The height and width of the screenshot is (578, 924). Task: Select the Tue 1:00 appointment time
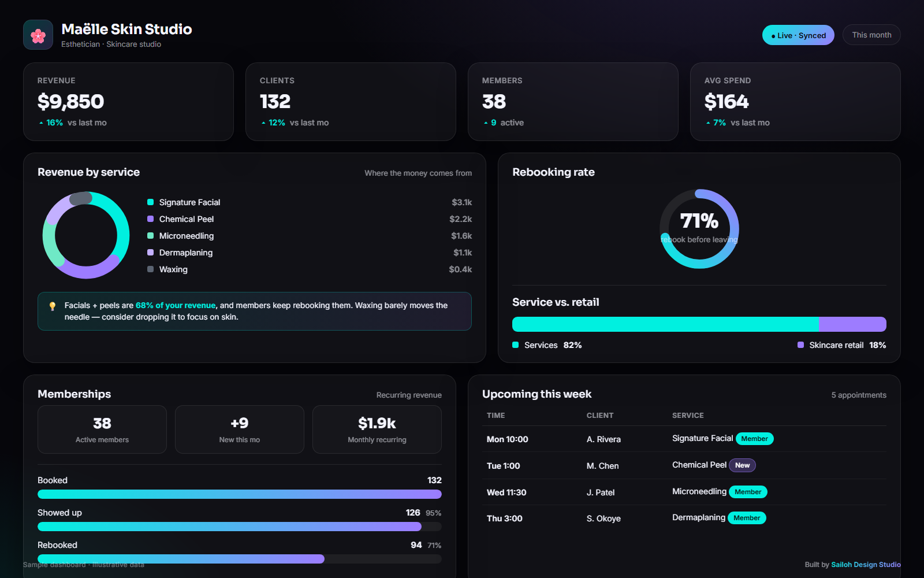coord(504,466)
